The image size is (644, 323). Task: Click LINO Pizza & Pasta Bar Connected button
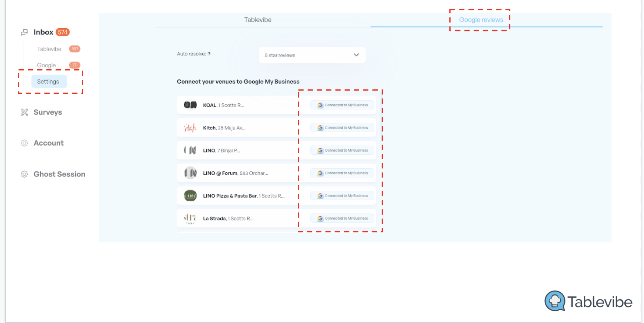[342, 196]
